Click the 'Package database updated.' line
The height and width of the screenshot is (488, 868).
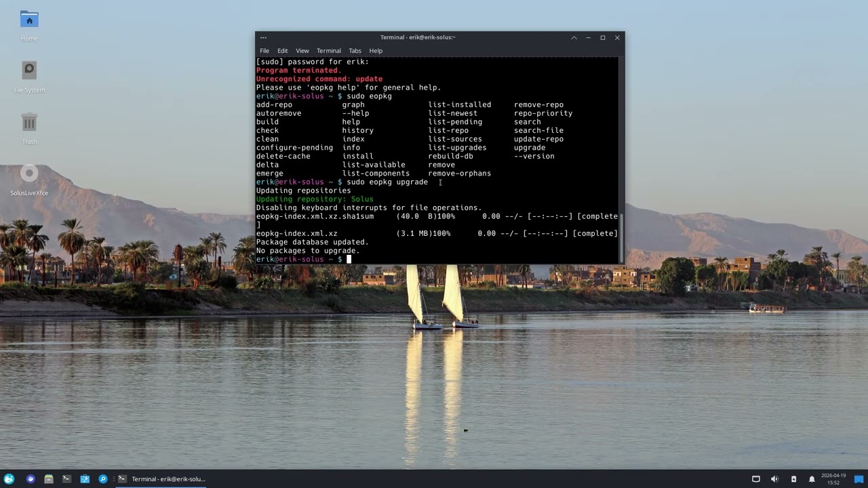click(313, 242)
